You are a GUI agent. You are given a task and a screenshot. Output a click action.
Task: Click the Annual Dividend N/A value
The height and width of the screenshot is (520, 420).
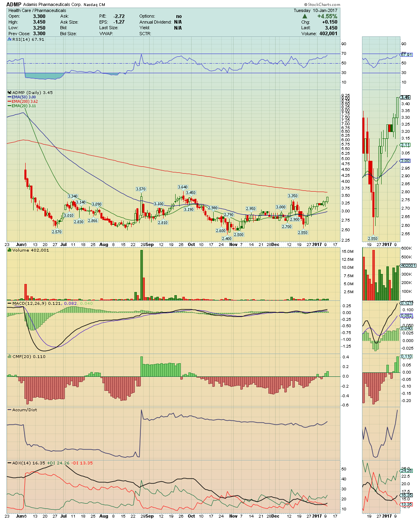[178, 22]
